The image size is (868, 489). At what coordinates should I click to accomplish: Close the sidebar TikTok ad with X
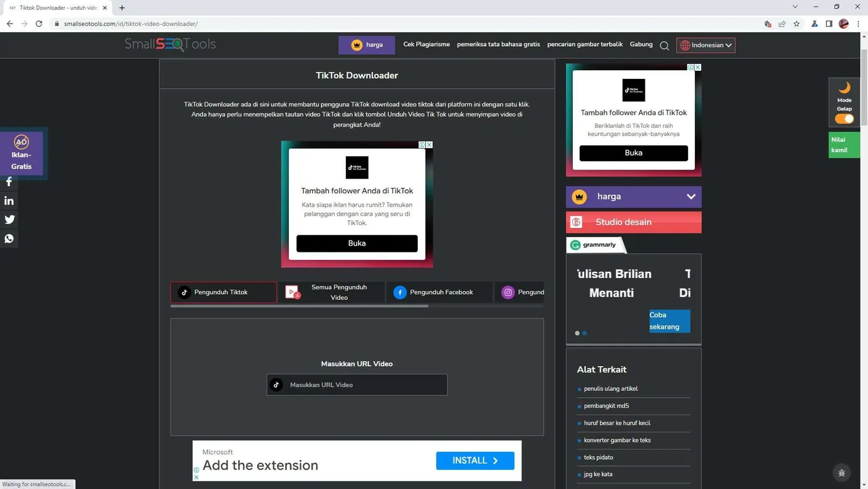coord(697,67)
